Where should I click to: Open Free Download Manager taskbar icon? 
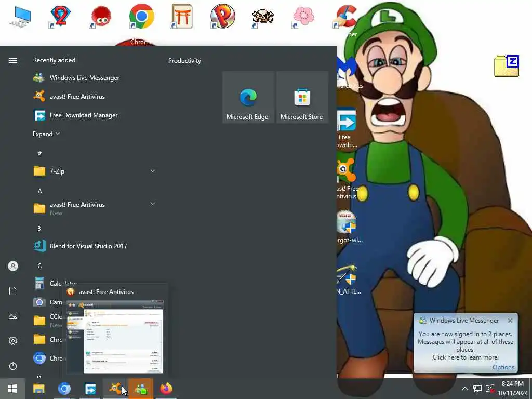coord(90,389)
